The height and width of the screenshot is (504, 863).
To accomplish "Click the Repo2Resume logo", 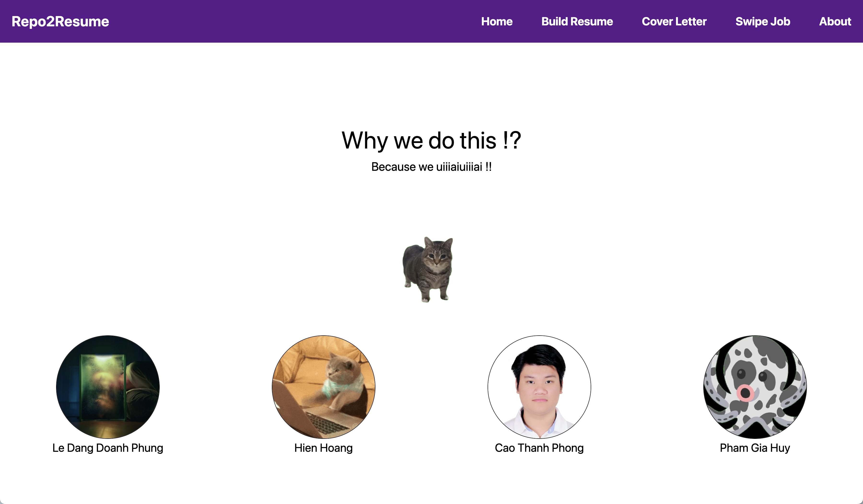I will tap(60, 22).
